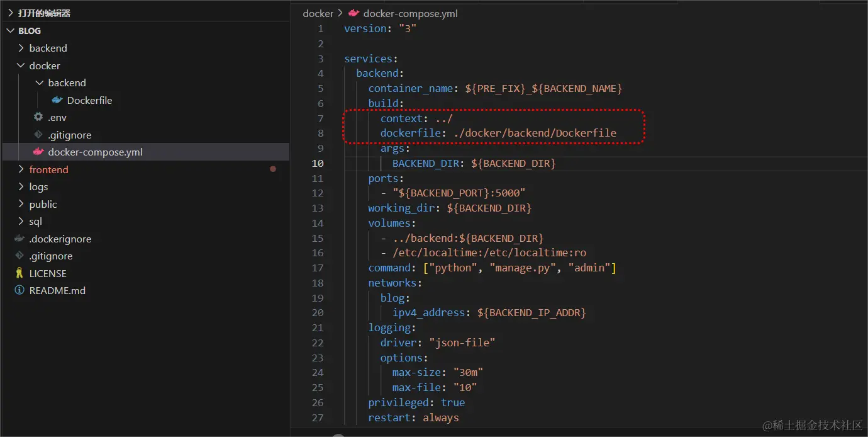
Task: Click the docker-compose.yml breadcrumb segment
Action: pos(411,13)
